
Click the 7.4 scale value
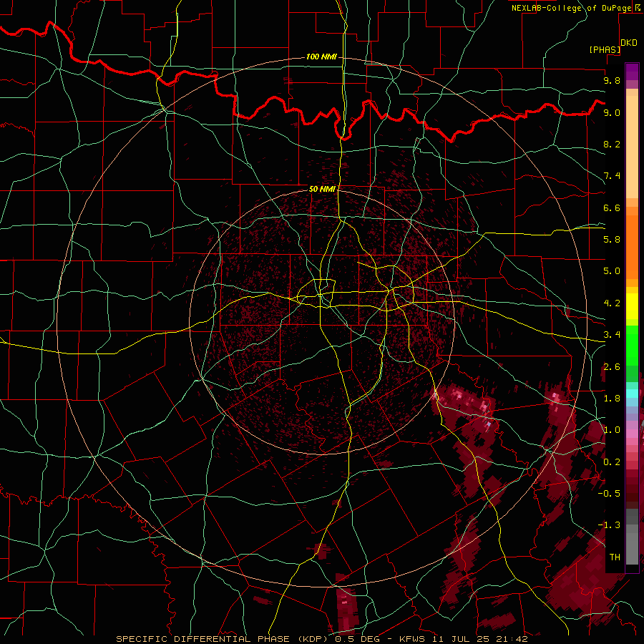coord(612,176)
